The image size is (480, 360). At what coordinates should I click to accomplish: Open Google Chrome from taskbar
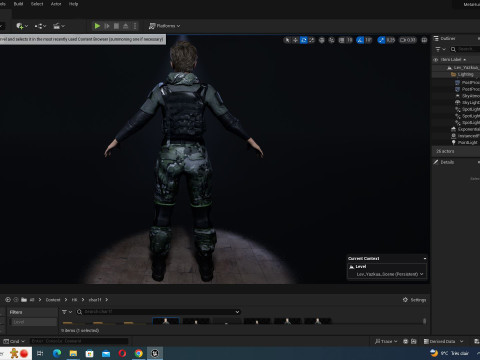click(x=139, y=353)
